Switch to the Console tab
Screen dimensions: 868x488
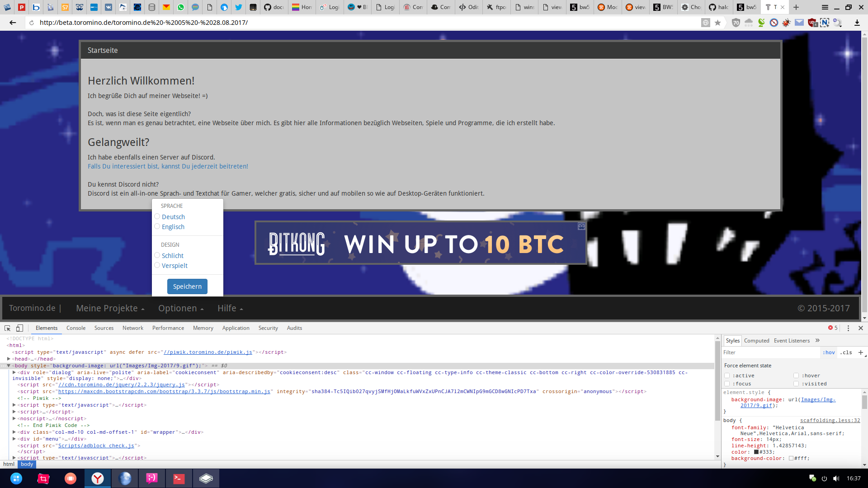[x=75, y=328]
